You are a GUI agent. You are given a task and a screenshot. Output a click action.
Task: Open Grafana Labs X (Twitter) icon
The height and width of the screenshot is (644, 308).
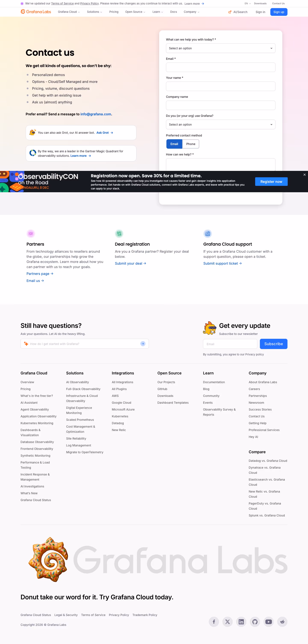(x=227, y=622)
